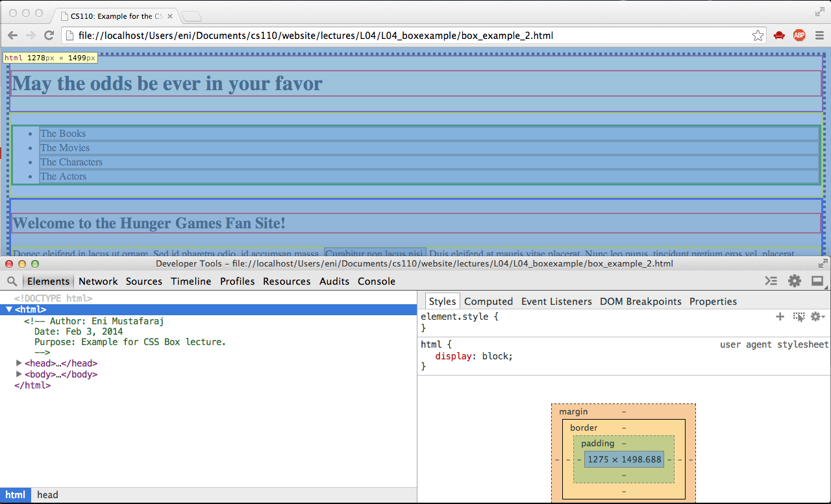Click 'The Actors' list item
This screenshot has height=504, width=831.
coord(63,176)
